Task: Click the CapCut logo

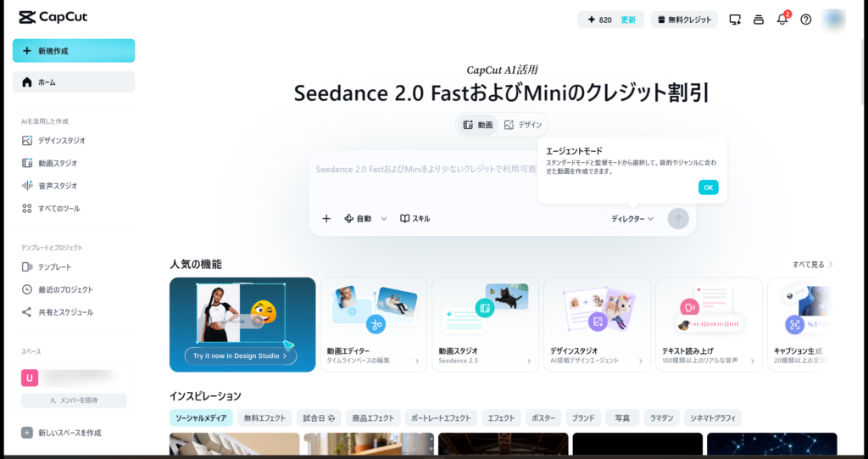Action: [x=53, y=17]
